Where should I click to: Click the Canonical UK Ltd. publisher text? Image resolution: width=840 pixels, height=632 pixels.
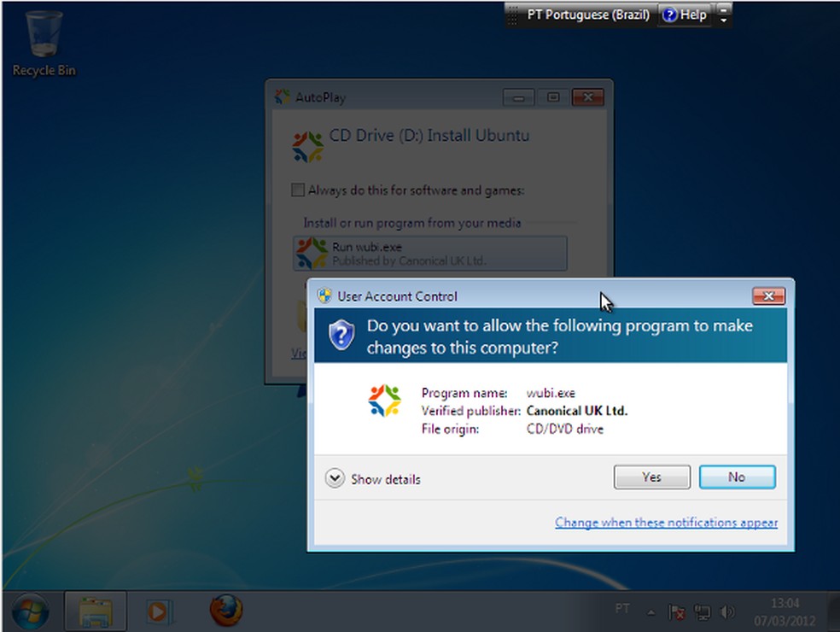[577, 411]
